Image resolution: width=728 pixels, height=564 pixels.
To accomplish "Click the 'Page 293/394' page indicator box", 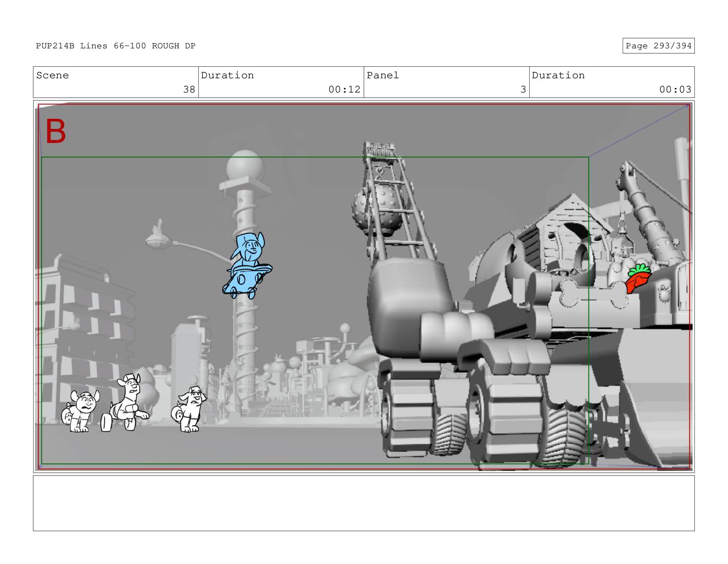I will point(659,46).
